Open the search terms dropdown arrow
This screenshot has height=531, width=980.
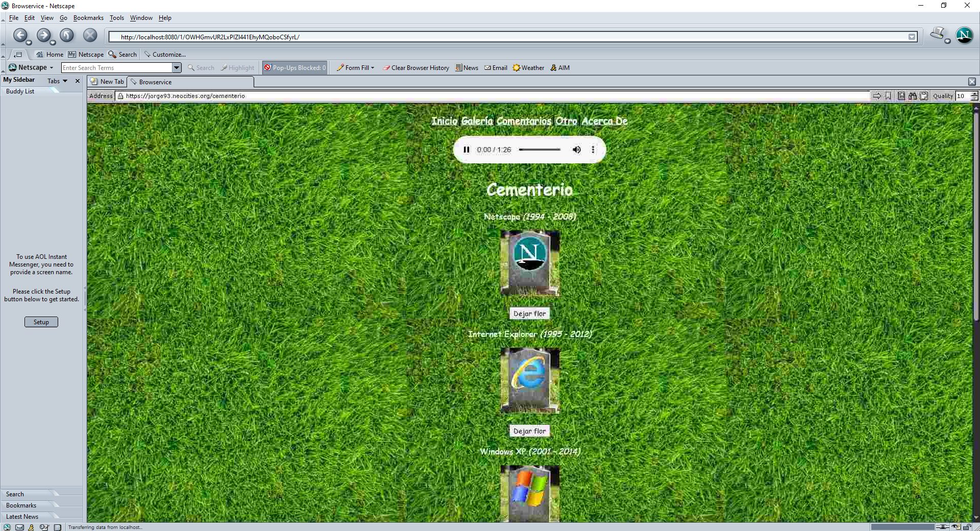(x=177, y=67)
